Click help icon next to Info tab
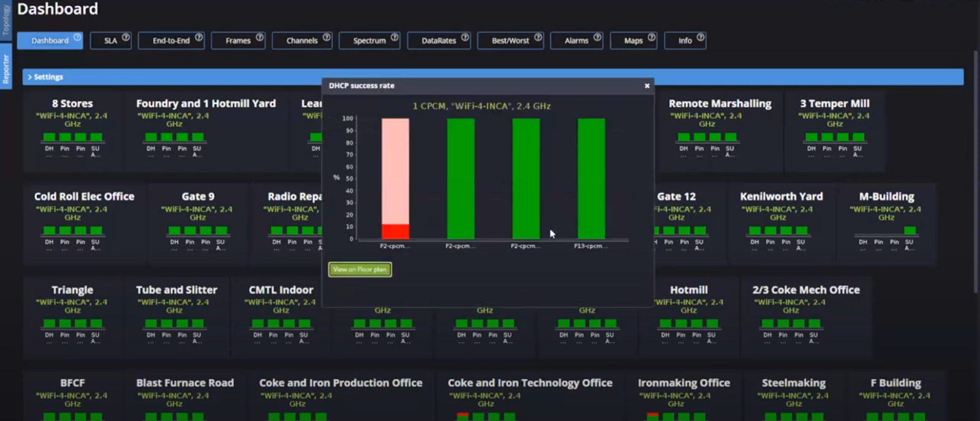 click(700, 37)
